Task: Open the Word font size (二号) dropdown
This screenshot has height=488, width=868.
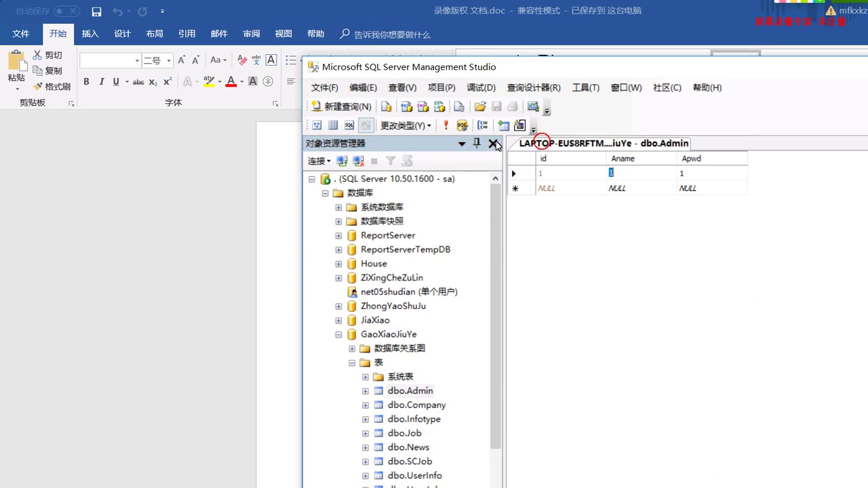Action: click(x=169, y=60)
